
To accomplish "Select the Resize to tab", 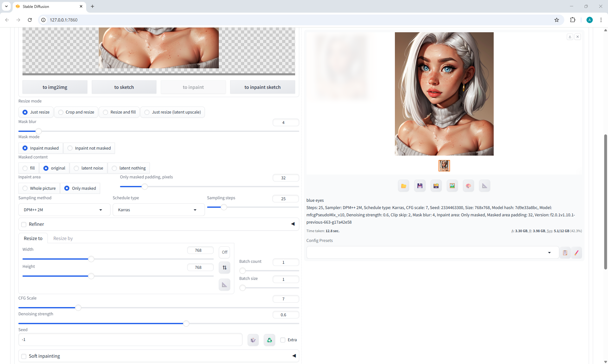I will pos(33,238).
